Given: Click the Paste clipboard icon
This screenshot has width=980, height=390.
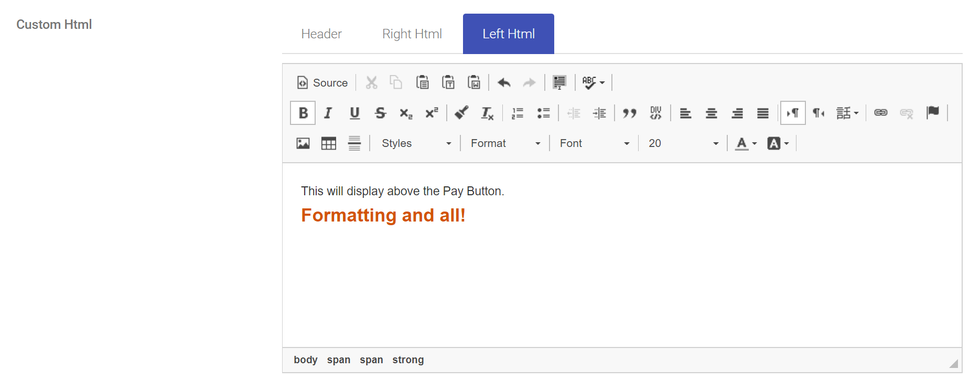Looking at the screenshot, I should point(422,82).
